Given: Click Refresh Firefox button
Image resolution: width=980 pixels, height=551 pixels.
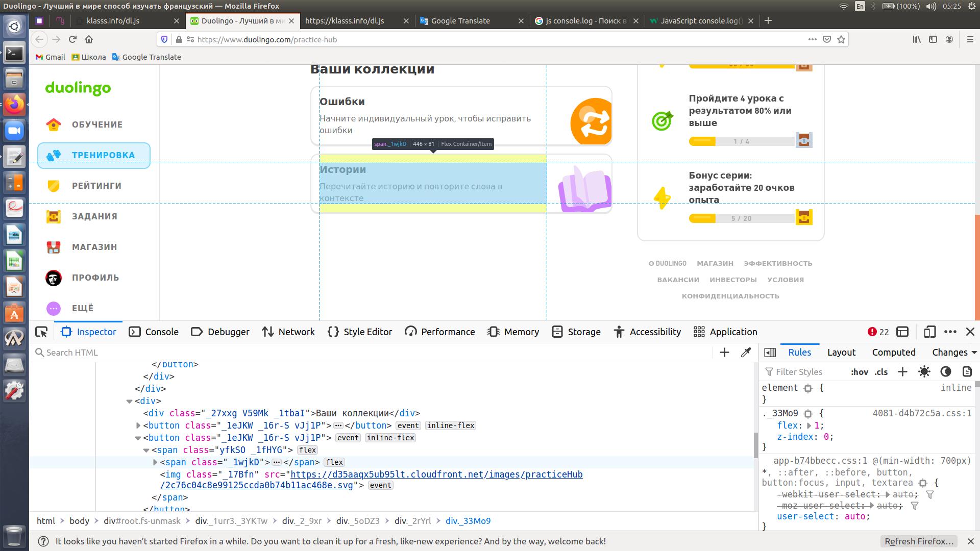Looking at the screenshot, I should [x=919, y=541].
